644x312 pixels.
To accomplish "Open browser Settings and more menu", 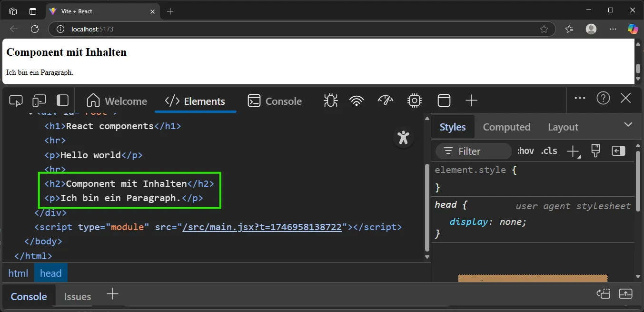I will (613, 29).
